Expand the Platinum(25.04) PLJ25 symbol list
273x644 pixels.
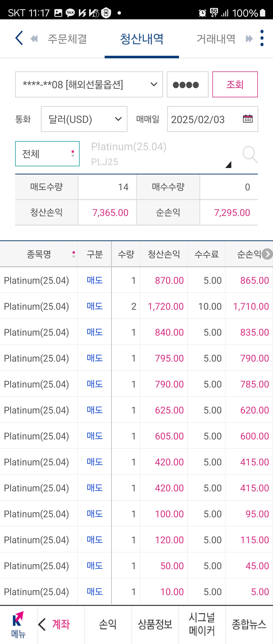pos(228,164)
